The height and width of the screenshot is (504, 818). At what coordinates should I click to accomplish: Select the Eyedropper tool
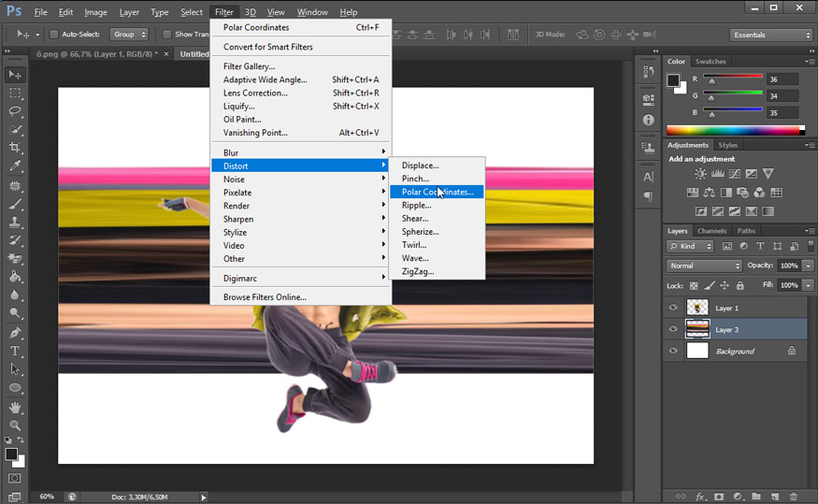tap(15, 166)
